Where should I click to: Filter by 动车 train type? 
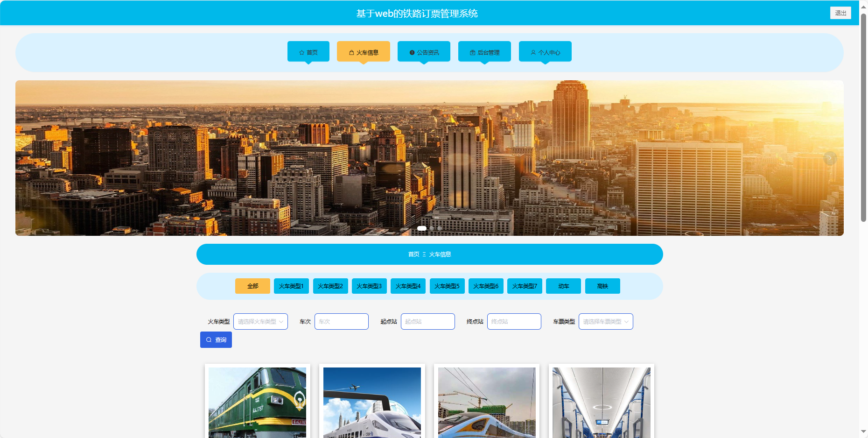tap(563, 286)
